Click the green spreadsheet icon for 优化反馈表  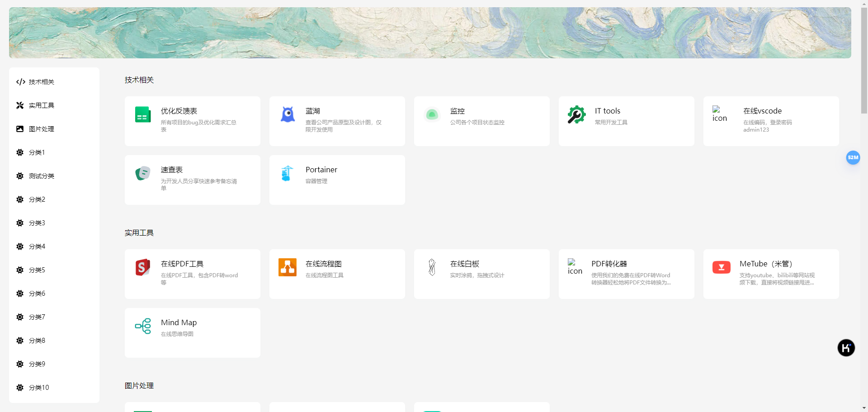pos(143,115)
